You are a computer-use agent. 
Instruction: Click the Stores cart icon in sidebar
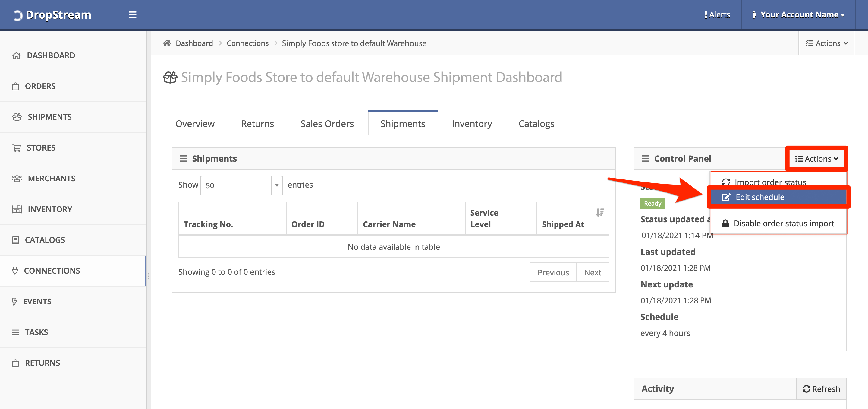[x=17, y=148]
